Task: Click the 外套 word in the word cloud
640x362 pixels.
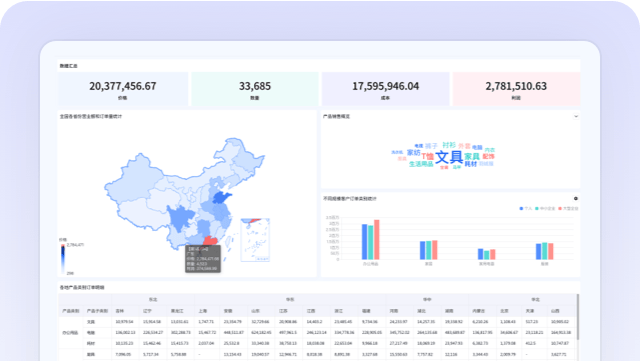Action: point(464,146)
